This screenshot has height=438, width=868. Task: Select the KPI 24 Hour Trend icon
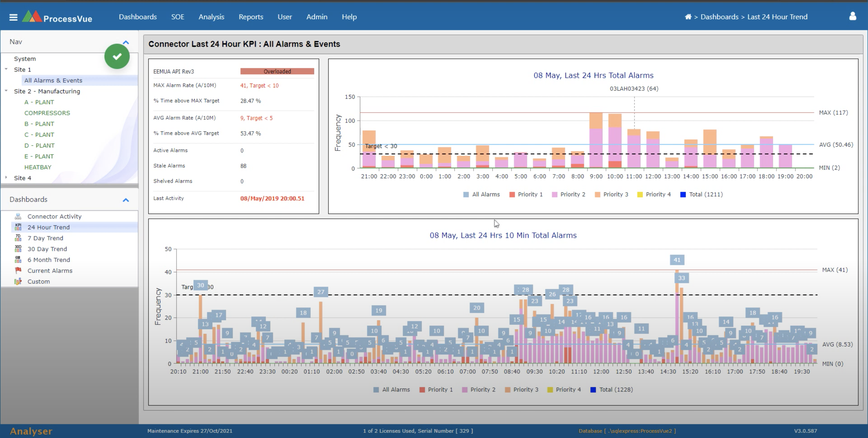18,227
